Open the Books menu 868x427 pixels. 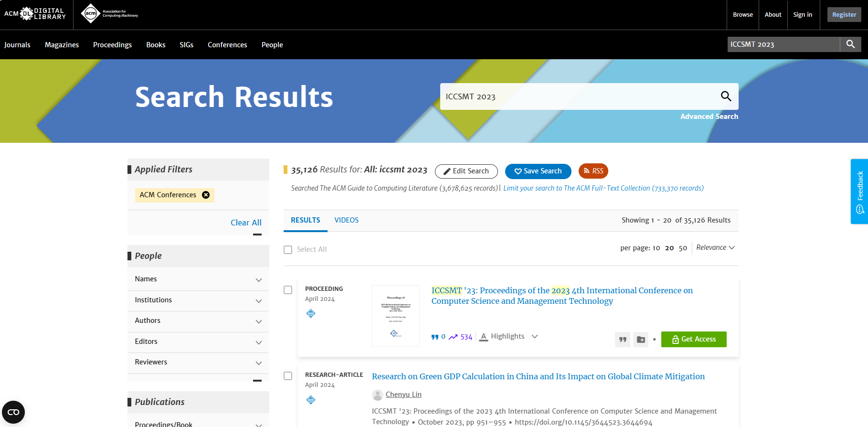[156, 45]
